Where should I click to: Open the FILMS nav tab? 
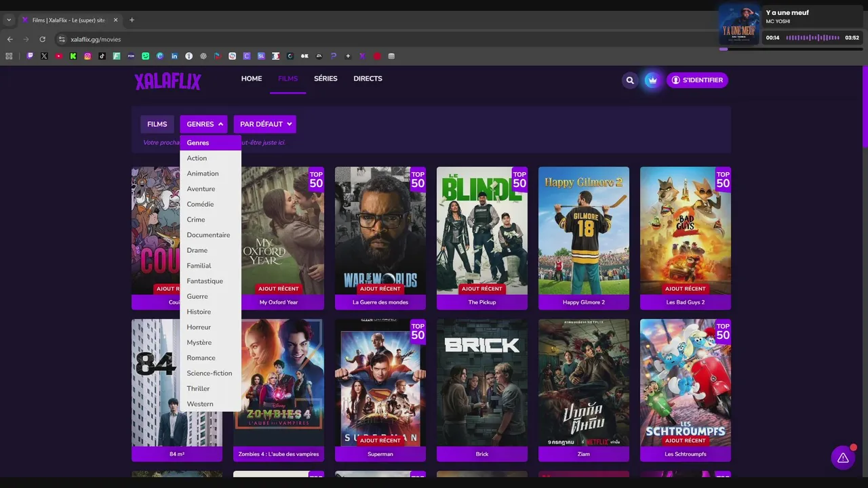coord(288,79)
